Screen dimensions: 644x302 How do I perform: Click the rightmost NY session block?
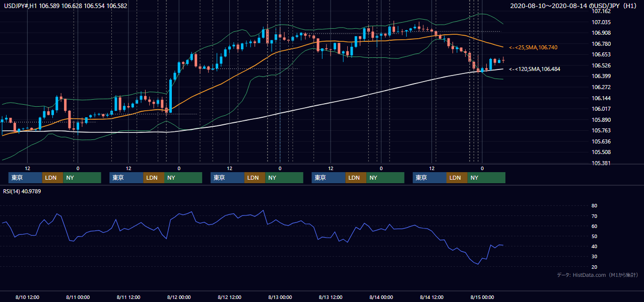(x=486, y=178)
